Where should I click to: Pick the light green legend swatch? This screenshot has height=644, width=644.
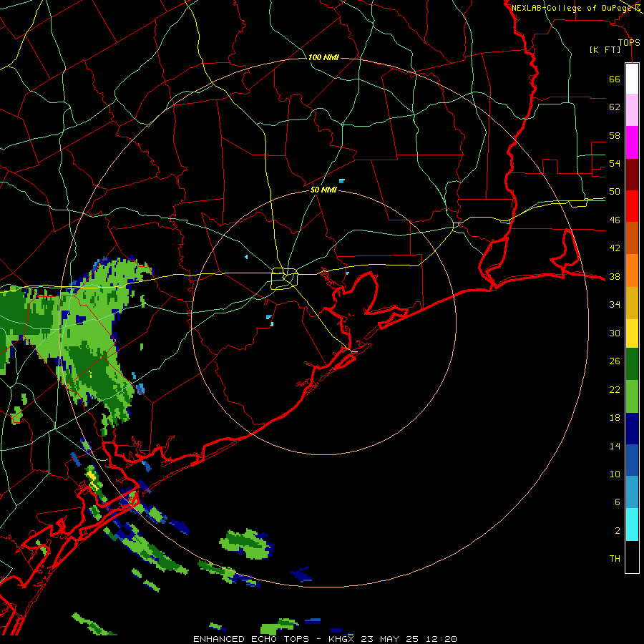(x=632, y=396)
